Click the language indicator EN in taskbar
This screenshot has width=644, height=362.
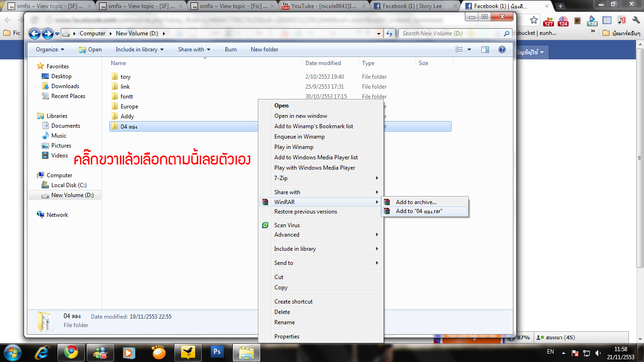(550, 352)
